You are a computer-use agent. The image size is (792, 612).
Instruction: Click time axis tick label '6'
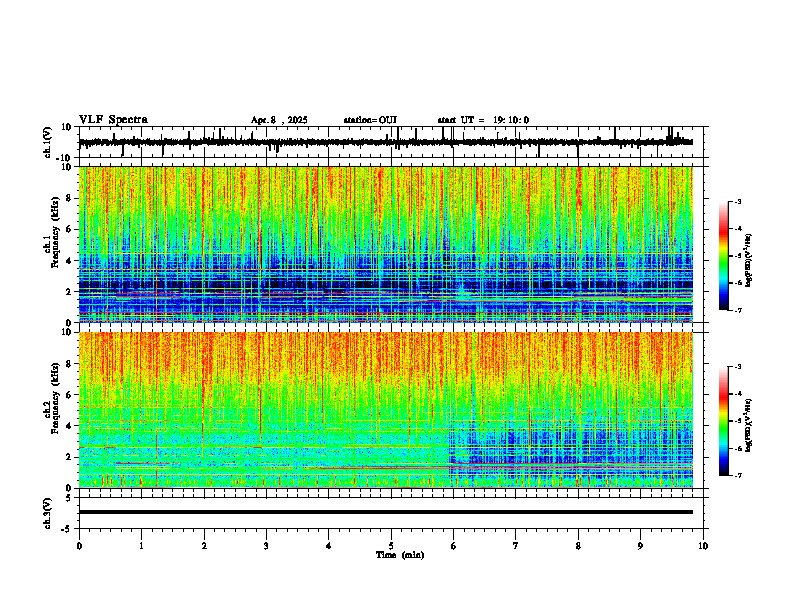click(454, 546)
